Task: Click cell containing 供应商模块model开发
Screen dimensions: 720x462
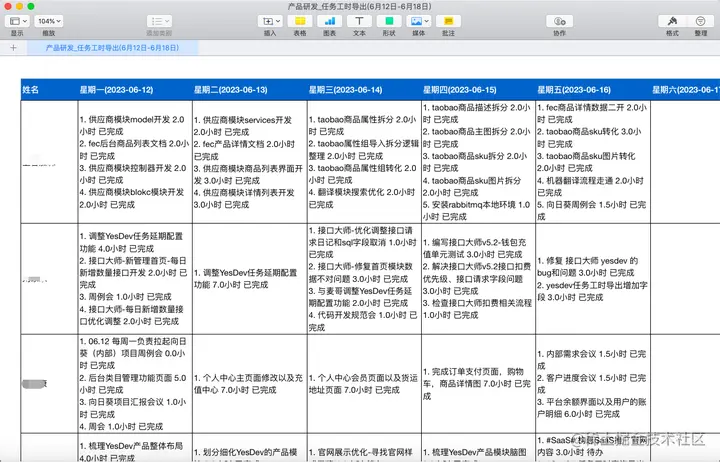Action: click(x=135, y=162)
